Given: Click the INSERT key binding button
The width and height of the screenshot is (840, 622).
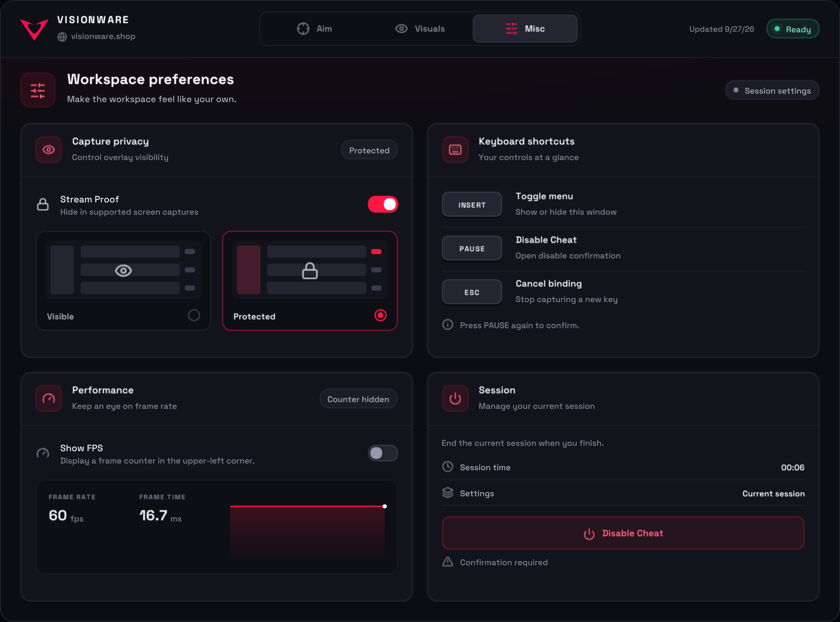Looking at the screenshot, I should pos(472,204).
